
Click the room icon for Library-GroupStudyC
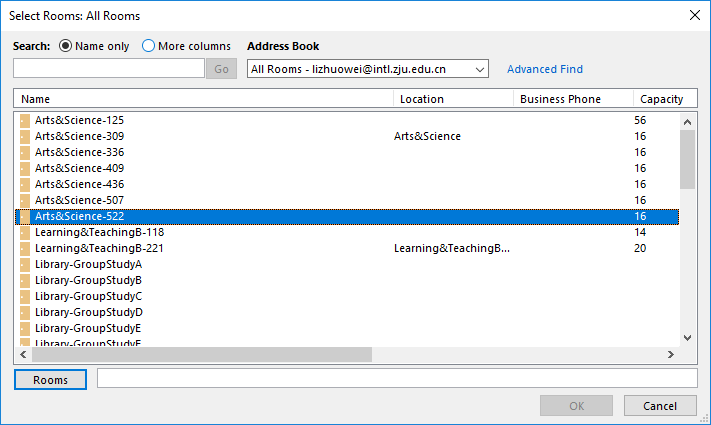pyautogui.click(x=25, y=296)
